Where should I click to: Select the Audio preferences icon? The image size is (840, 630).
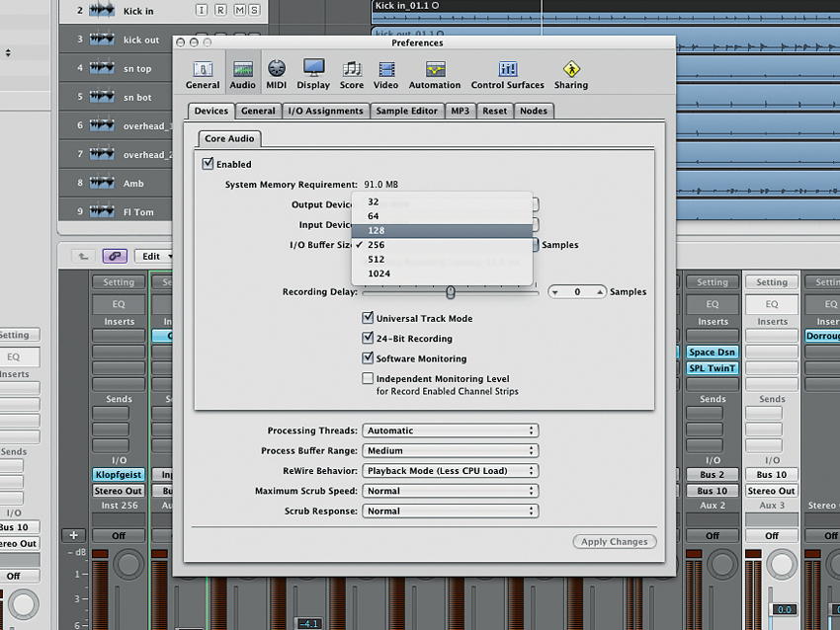pyautogui.click(x=243, y=75)
